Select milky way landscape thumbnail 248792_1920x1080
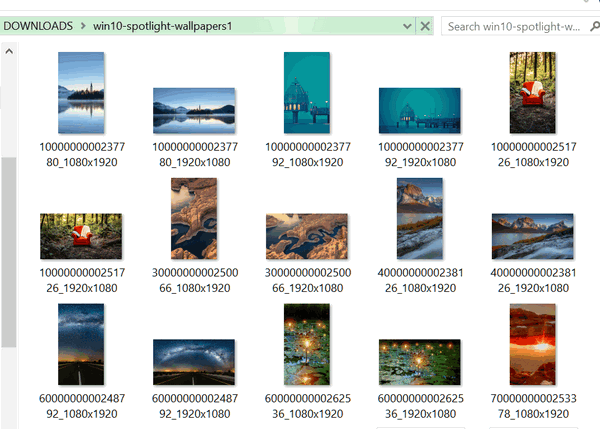This screenshot has height=429, width=600. pyautogui.click(x=194, y=362)
